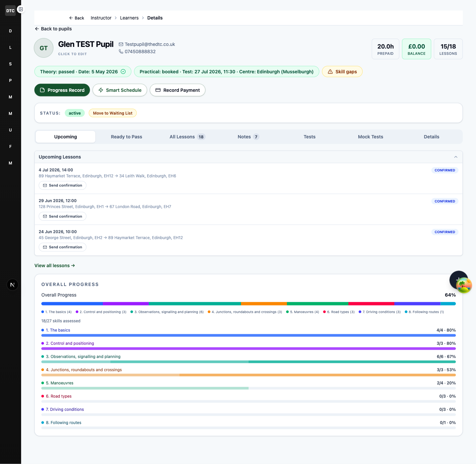Click the email envelope icon beside Testpupil address
Screen dimensions: 476x464
click(x=121, y=44)
